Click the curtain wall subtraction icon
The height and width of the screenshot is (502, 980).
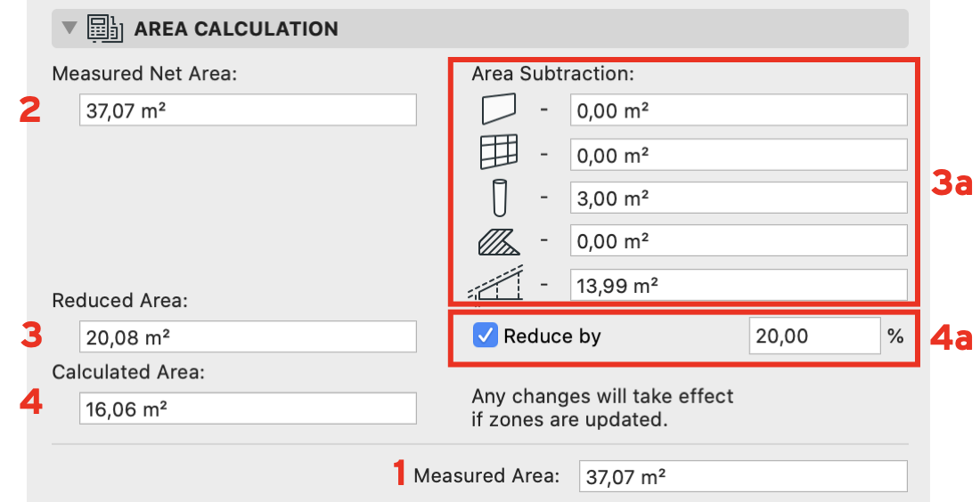pos(499,152)
